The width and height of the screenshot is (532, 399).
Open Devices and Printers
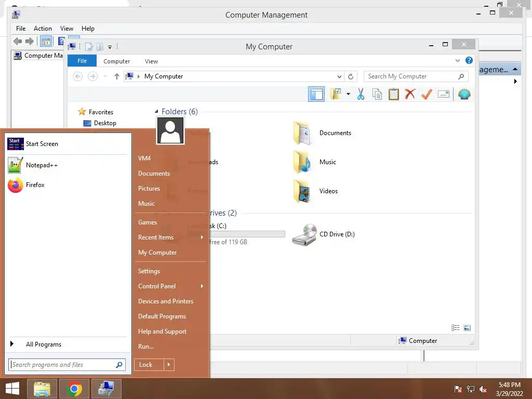(x=166, y=301)
